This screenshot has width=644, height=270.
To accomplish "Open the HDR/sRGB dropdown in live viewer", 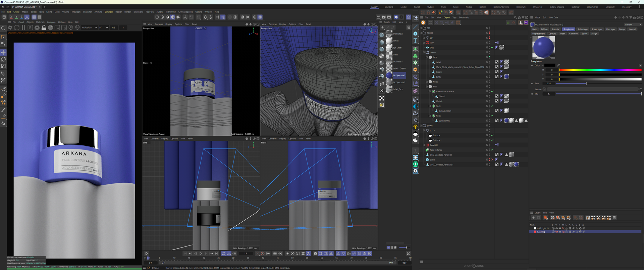I will pyautogui.click(x=89, y=28).
